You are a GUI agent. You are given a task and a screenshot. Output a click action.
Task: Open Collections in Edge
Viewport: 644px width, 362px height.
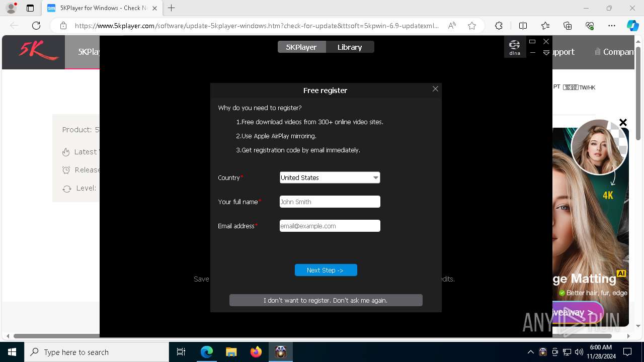(568, 26)
